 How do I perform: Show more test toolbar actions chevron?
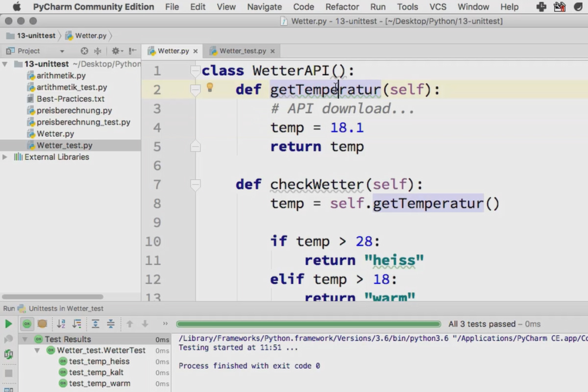[x=165, y=324]
